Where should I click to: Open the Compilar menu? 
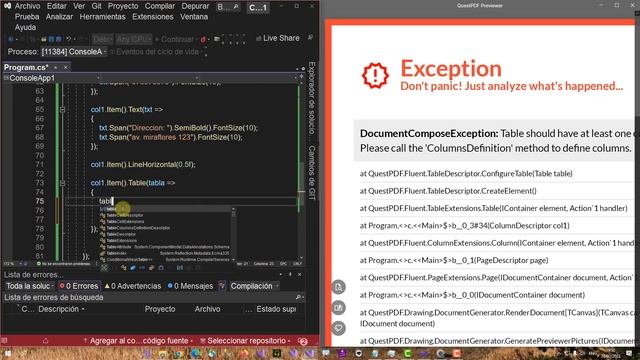160,6
